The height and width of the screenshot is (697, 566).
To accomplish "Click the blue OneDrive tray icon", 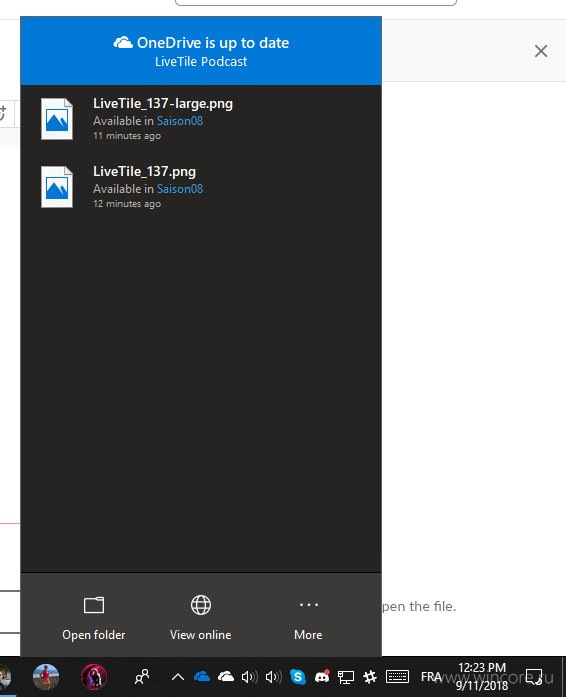I will pyautogui.click(x=202, y=677).
